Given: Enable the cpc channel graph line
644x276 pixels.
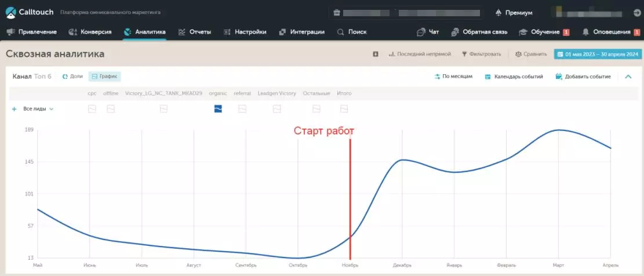Looking at the screenshot, I should pyautogui.click(x=92, y=108).
